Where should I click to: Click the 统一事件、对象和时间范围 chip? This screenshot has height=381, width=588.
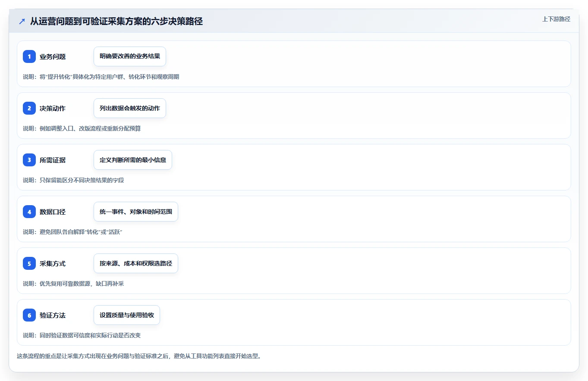136,212
